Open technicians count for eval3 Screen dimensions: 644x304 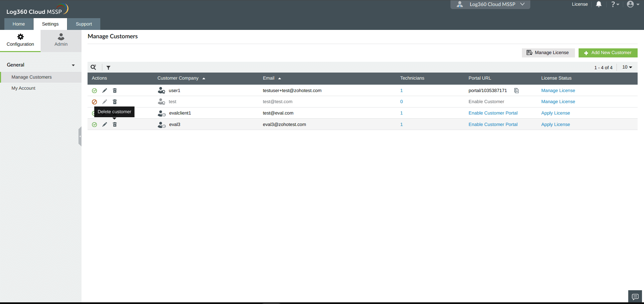pyautogui.click(x=401, y=125)
